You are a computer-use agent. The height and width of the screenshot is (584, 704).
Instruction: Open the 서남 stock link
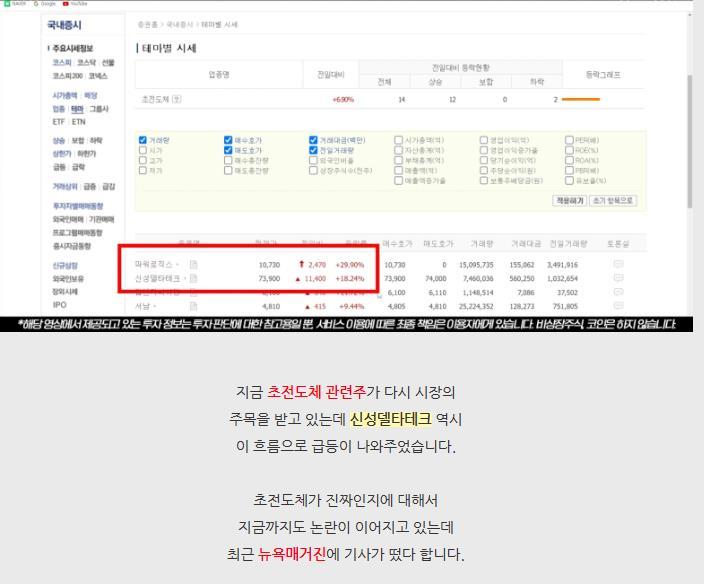(x=142, y=306)
